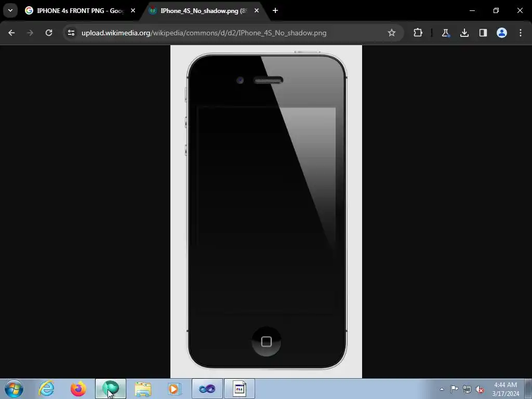The height and width of the screenshot is (399, 532).
Task: Open Windows Explorer folder icon
Action: [143, 389]
